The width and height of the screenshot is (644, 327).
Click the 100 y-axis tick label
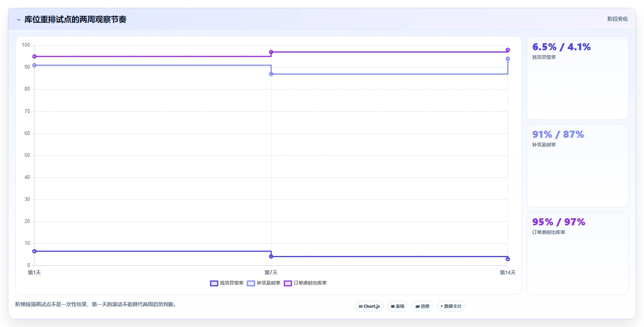(26, 45)
